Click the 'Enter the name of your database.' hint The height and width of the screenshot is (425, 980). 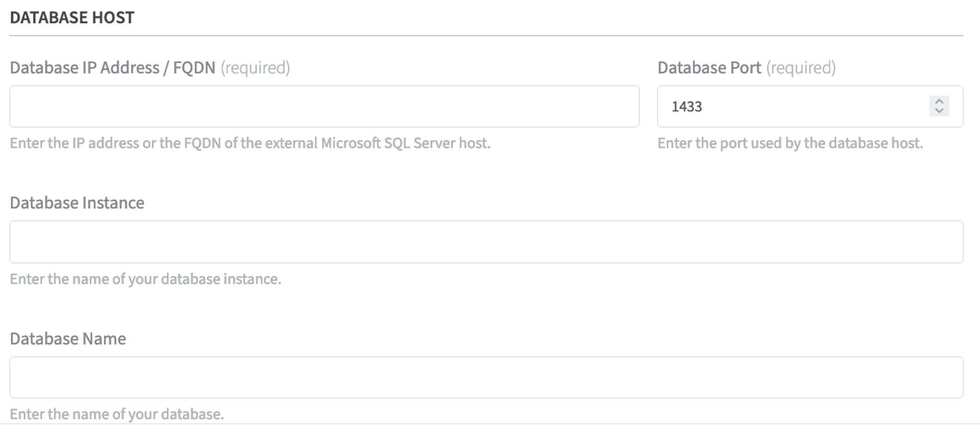pos(117,414)
